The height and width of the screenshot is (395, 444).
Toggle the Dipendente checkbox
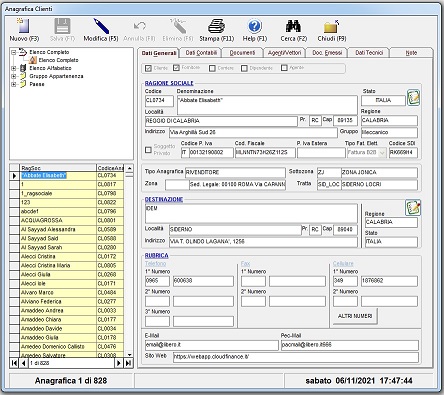[x=244, y=68]
